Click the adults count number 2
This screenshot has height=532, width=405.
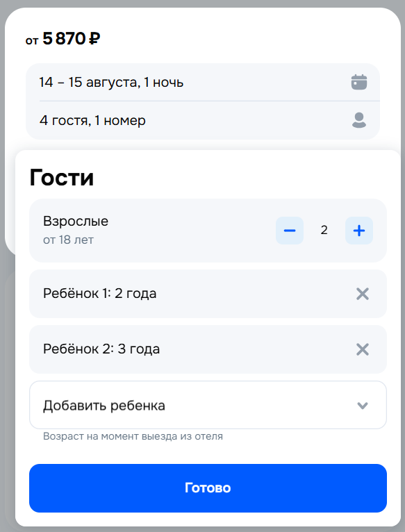tap(324, 230)
